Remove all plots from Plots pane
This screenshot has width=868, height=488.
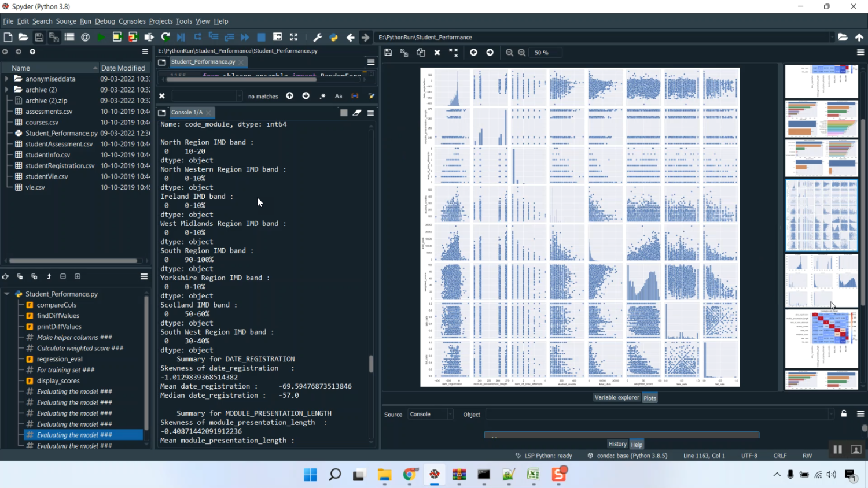click(x=454, y=53)
